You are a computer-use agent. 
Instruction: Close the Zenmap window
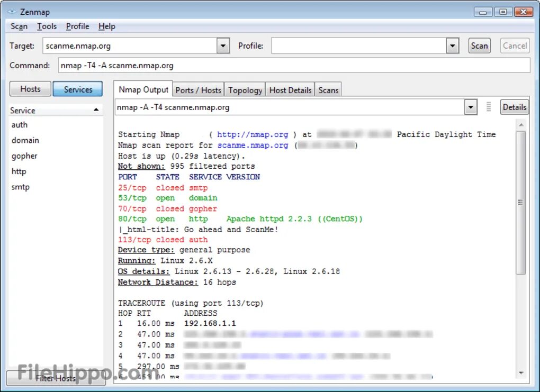(x=524, y=12)
